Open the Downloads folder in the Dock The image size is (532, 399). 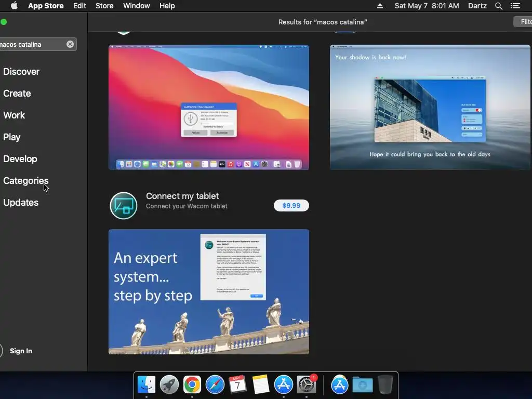coord(362,385)
